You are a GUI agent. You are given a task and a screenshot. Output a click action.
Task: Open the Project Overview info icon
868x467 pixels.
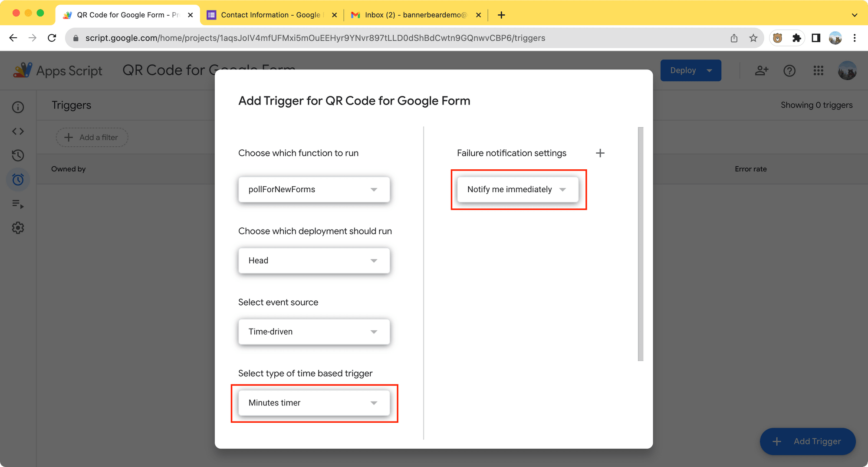click(x=18, y=107)
